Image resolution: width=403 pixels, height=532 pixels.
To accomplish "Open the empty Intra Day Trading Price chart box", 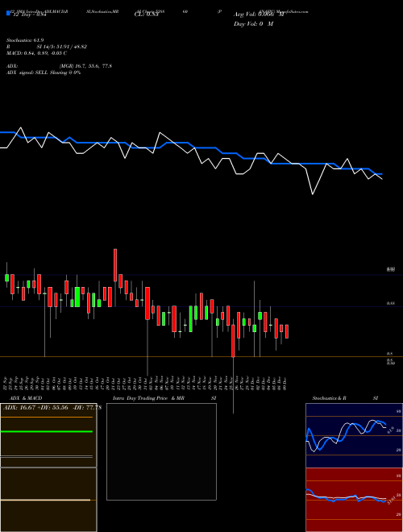I will pos(161,451).
